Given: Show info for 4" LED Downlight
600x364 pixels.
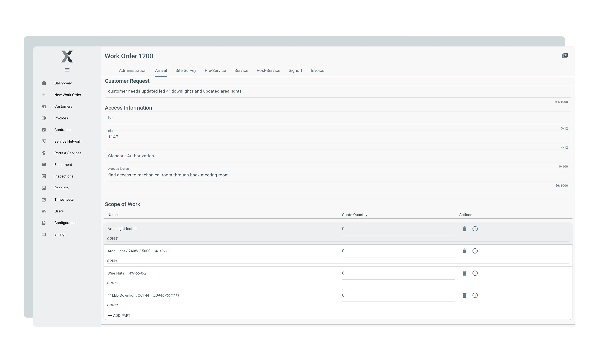Looking at the screenshot, I should point(475,295).
